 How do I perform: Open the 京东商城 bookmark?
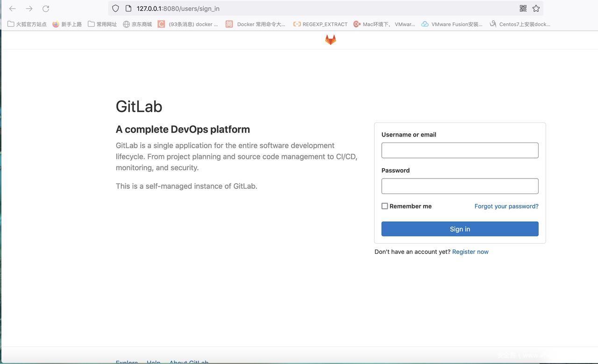pos(137,24)
